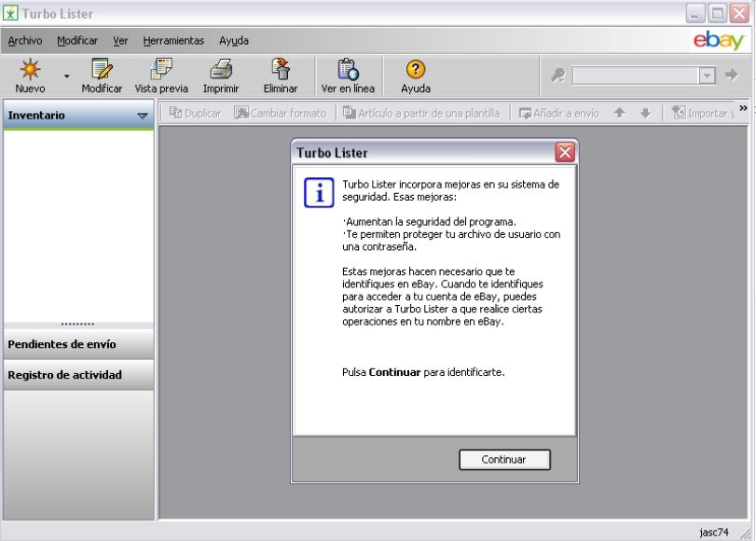
Task: Close the Turbo Lister dialog
Action: [565, 152]
